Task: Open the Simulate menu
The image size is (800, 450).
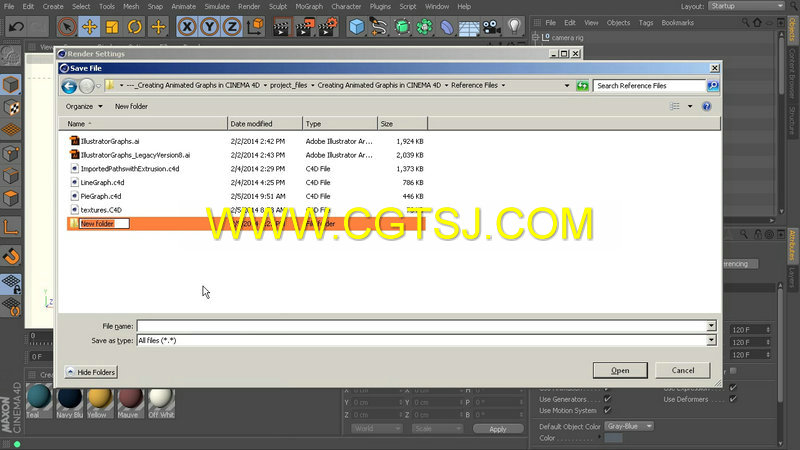Action: pos(217,7)
